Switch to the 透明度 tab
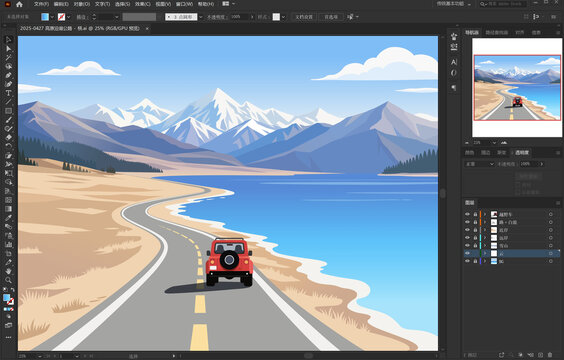 point(522,152)
